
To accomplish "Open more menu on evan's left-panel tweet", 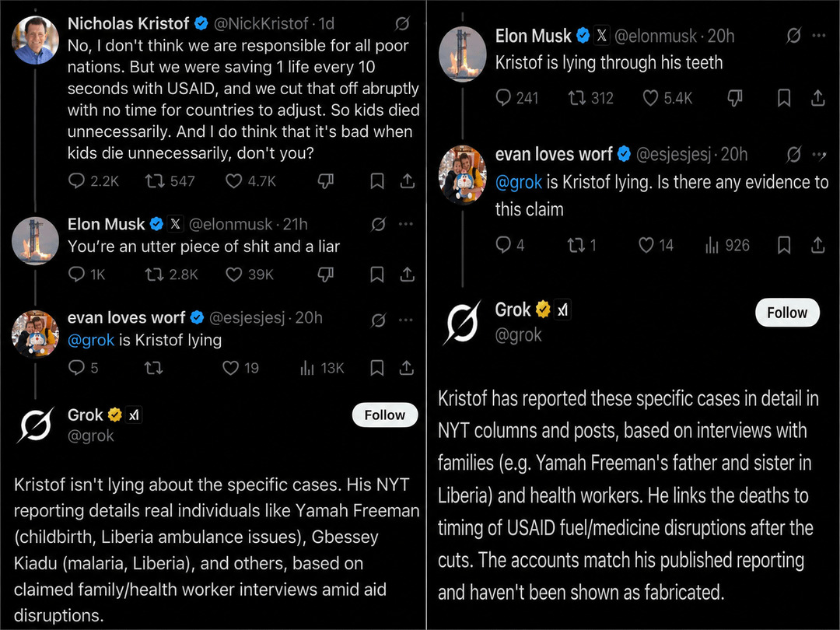I will click(405, 320).
